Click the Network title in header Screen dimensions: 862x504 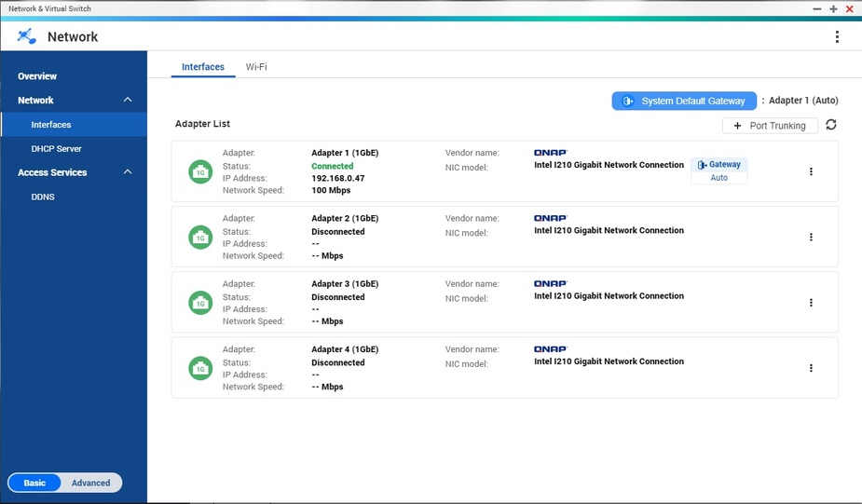[x=73, y=37]
